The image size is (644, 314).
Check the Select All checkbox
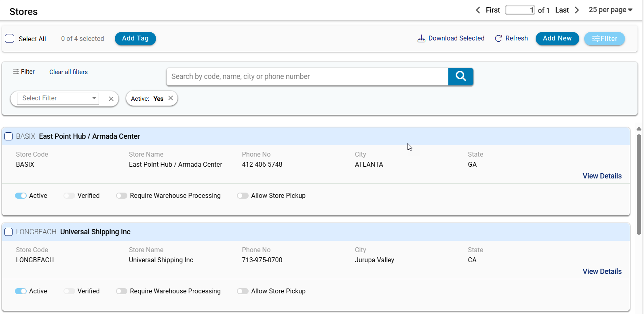tap(10, 38)
